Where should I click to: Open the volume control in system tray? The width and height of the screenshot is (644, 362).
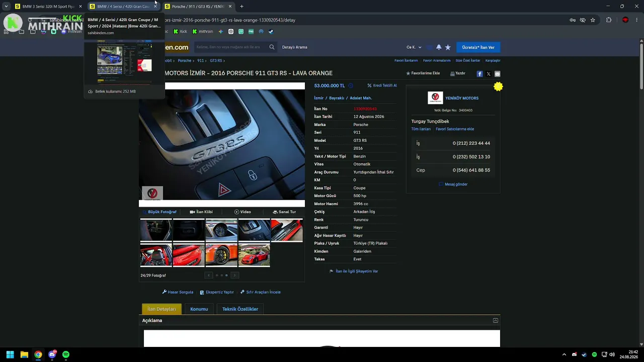612,354
